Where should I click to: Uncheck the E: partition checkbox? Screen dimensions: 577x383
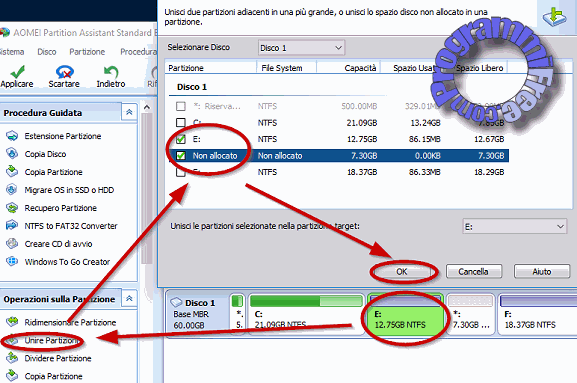[x=181, y=139]
